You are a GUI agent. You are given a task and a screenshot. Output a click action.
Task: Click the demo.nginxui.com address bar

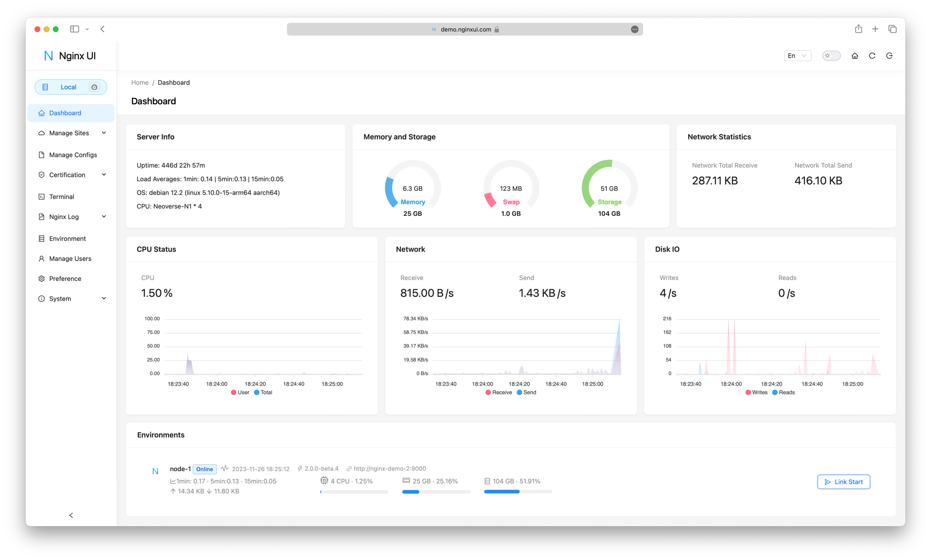click(x=465, y=29)
